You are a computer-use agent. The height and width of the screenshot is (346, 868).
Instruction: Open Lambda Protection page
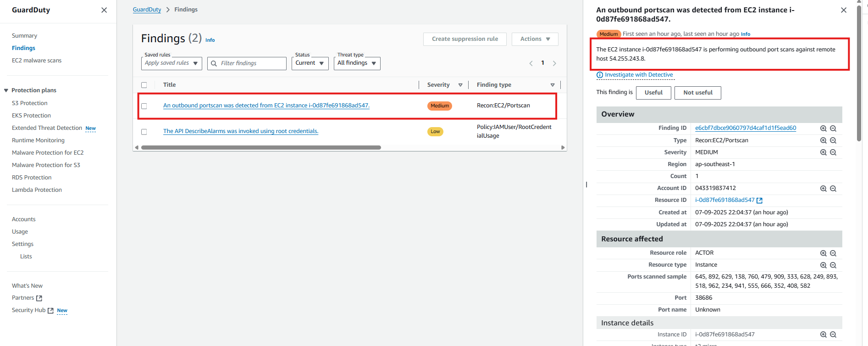point(37,190)
